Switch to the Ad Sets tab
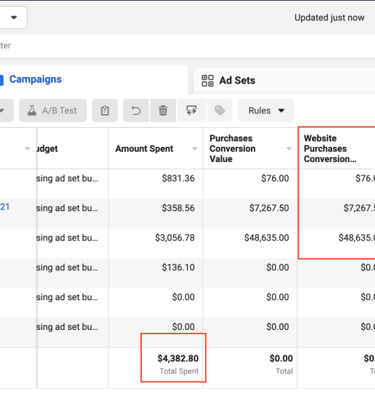Image resolution: width=375 pixels, height=399 pixels. pyautogui.click(x=237, y=80)
